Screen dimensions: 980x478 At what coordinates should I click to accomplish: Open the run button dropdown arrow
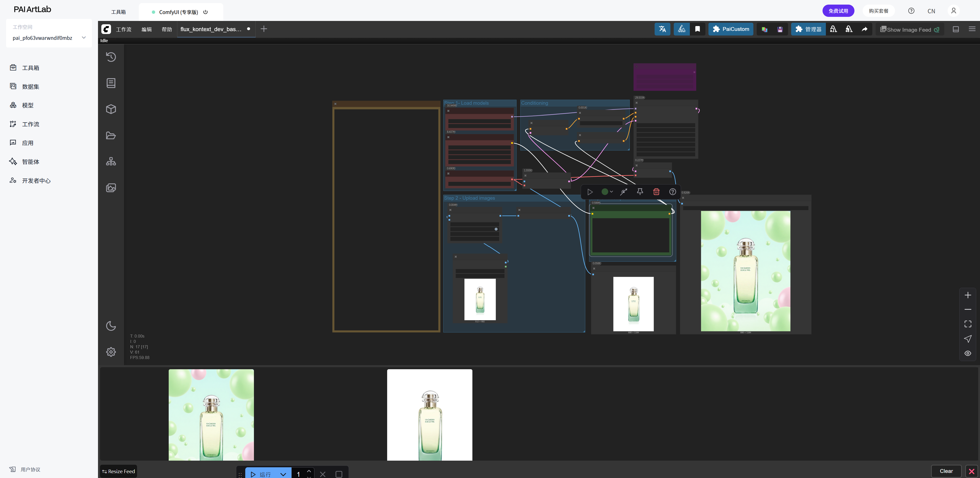[x=283, y=474]
